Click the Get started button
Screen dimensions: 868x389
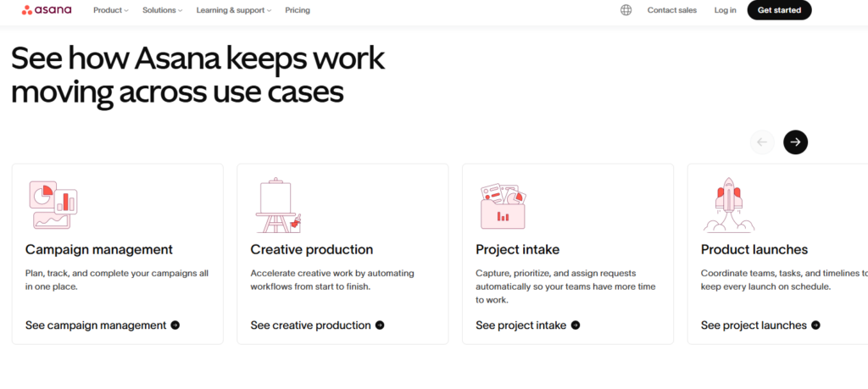coord(780,10)
